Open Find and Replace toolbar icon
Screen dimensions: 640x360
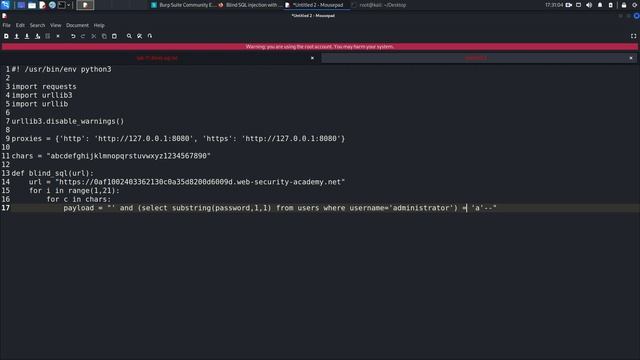click(140, 36)
